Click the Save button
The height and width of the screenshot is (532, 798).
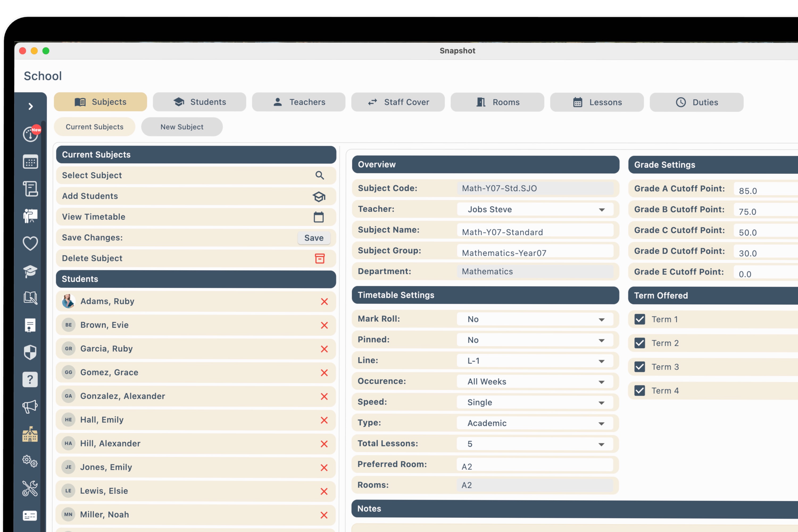(314, 238)
